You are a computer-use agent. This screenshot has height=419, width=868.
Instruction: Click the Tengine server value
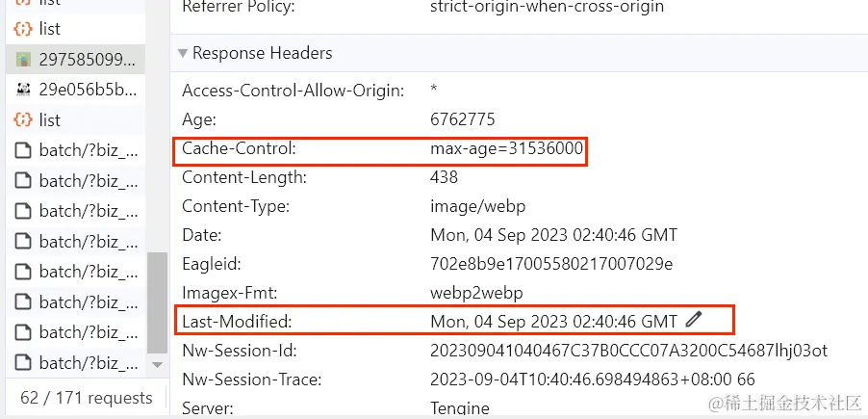point(460,409)
